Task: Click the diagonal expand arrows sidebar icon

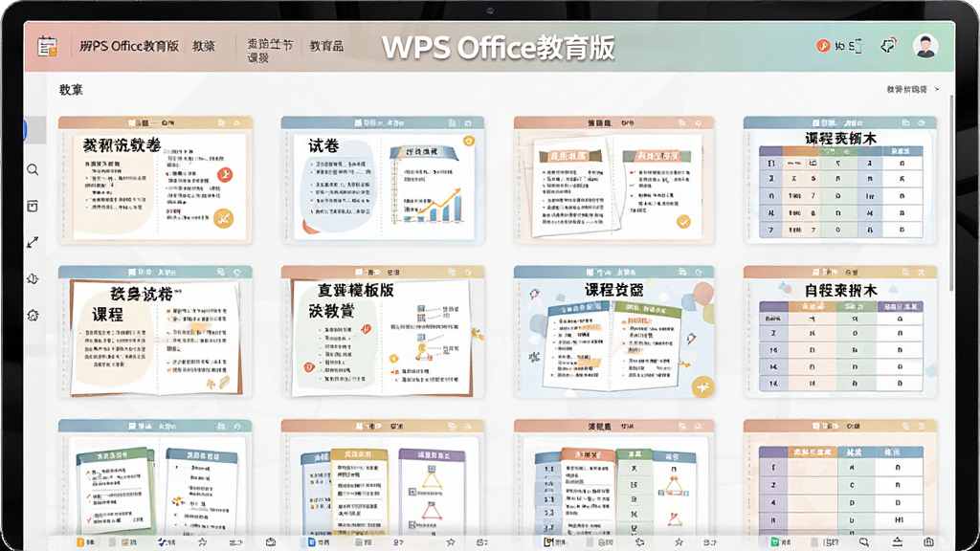Action: click(x=33, y=242)
